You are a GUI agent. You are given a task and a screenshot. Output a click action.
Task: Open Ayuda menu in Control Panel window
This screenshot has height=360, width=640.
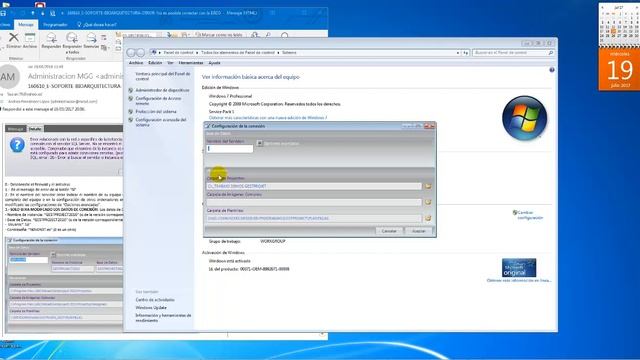tap(214, 63)
